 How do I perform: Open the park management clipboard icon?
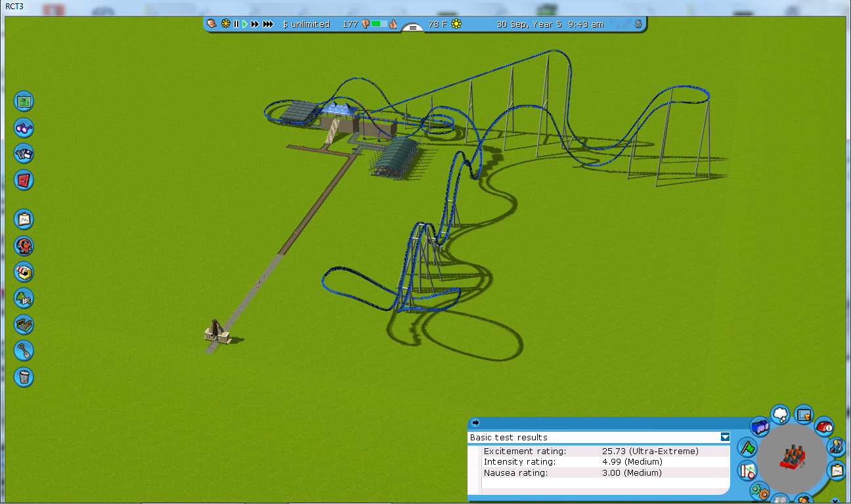[24, 220]
